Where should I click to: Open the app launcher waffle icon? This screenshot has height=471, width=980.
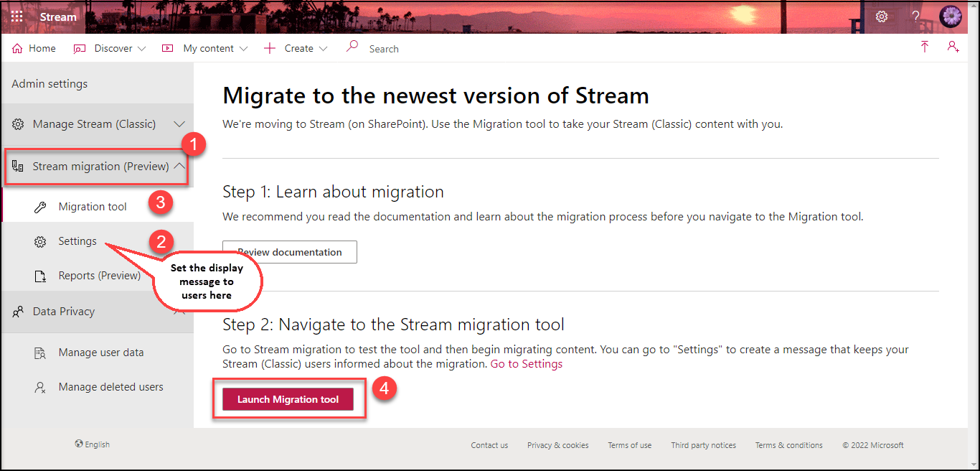click(17, 17)
